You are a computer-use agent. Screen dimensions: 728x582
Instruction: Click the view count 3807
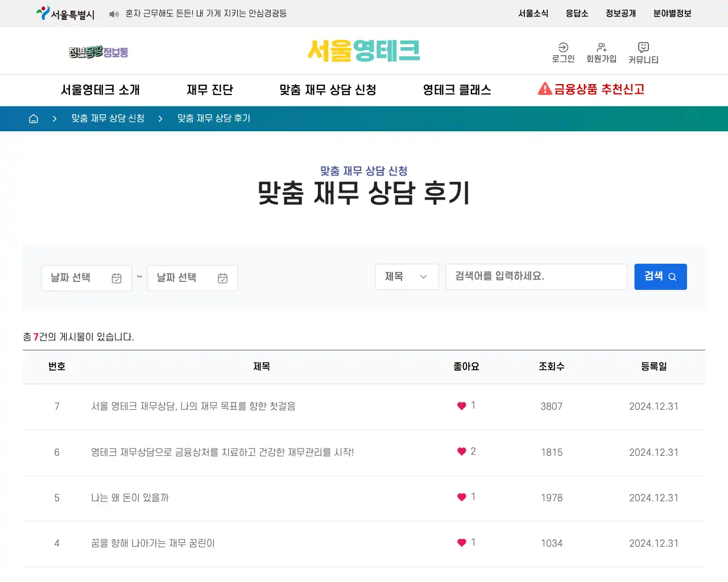[552, 406]
